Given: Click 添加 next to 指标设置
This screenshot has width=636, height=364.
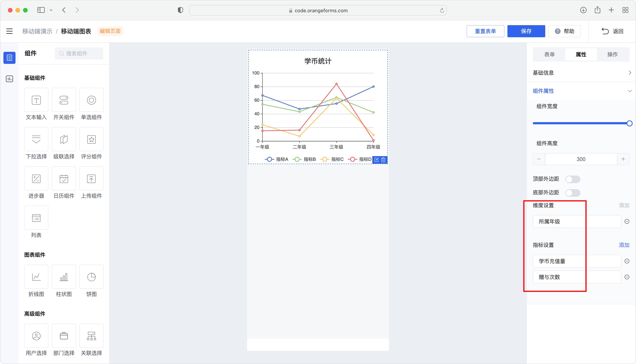Looking at the screenshot, I should (624, 245).
